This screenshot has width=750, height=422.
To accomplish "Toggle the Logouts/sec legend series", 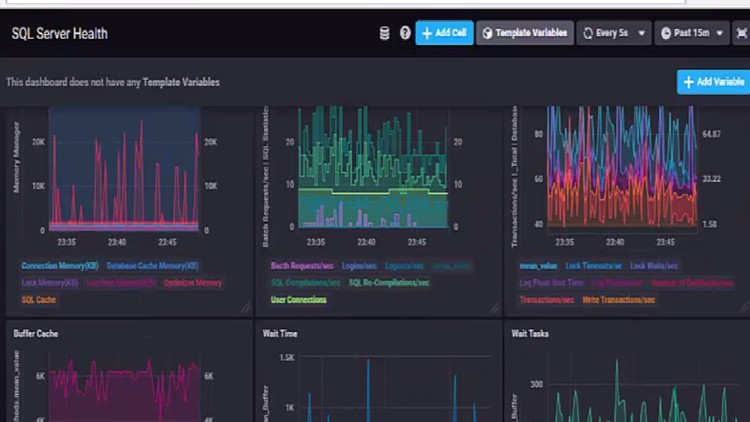I will [404, 266].
